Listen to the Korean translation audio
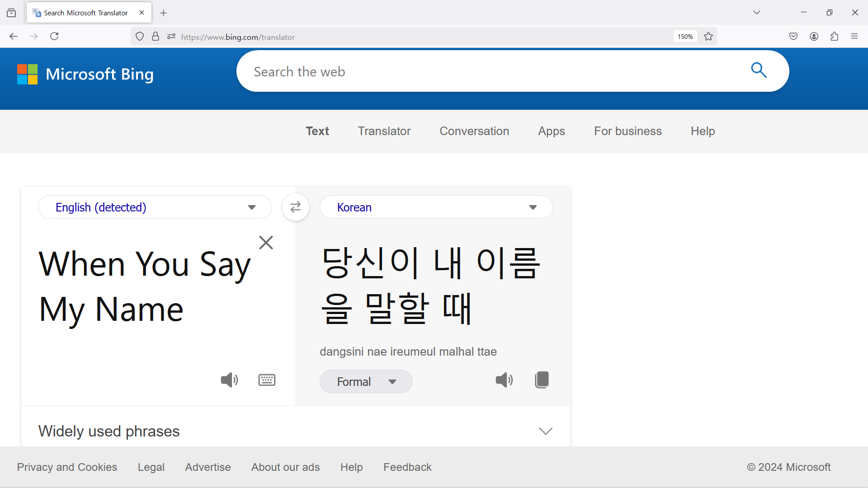Screen dimensions: 868x488 pos(504,380)
